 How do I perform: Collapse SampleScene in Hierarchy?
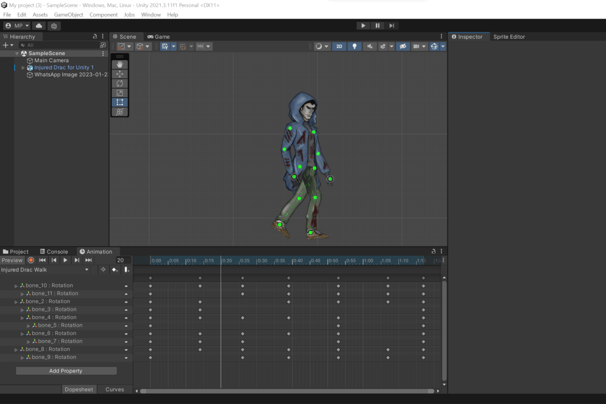pyautogui.click(x=17, y=53)
